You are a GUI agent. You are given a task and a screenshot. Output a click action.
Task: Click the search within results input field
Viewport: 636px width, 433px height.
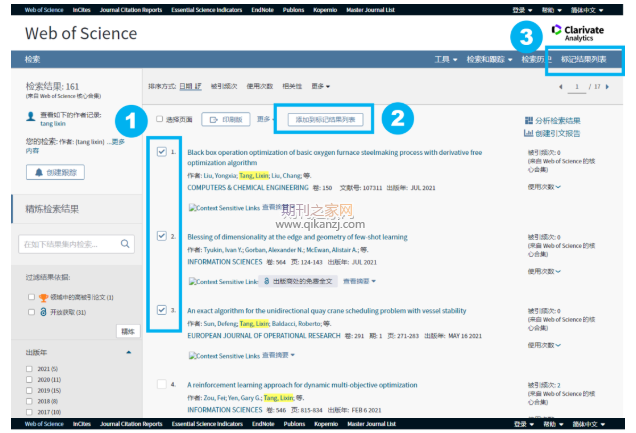(70, 244)
